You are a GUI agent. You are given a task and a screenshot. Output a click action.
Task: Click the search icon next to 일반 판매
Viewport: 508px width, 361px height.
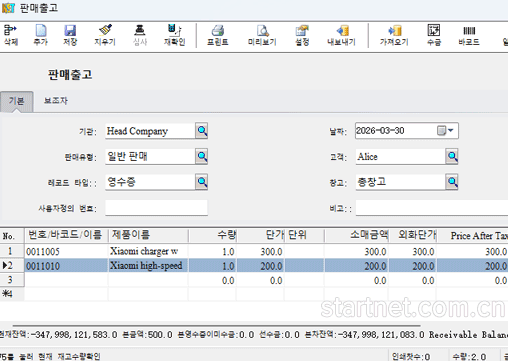202,156
